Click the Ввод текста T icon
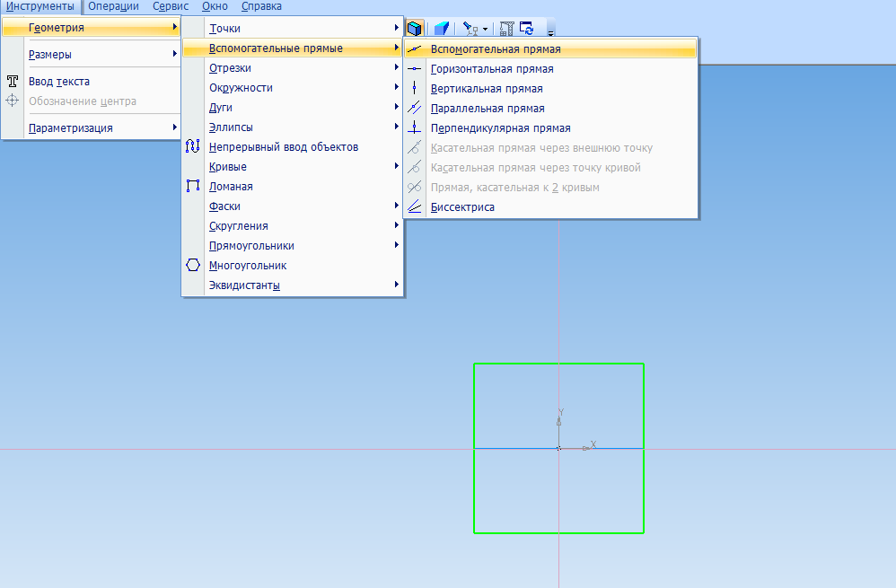The height and width of the screenshot is (588, 896). [13, 81]
